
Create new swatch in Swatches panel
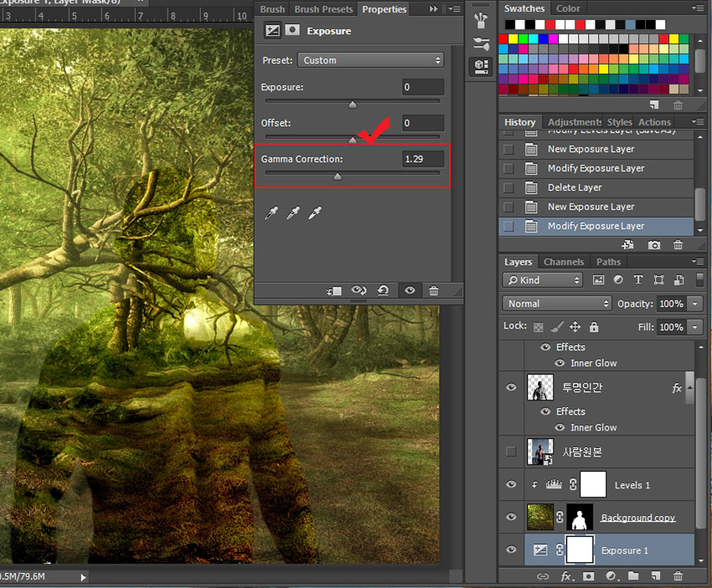click(654, 106)
